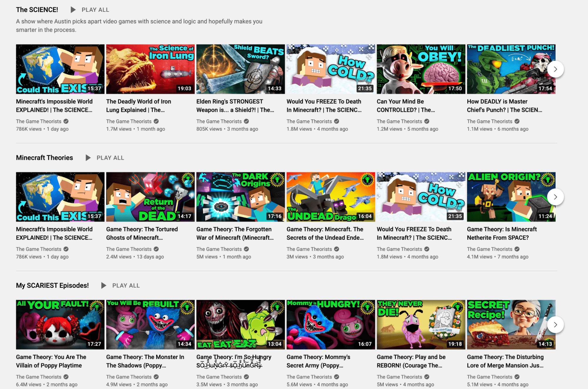Click verified badge under Can Your Mind Be CONTROLLED
Image resolution: width=588 pixels, height=389 pixels.
click(427, 121)
